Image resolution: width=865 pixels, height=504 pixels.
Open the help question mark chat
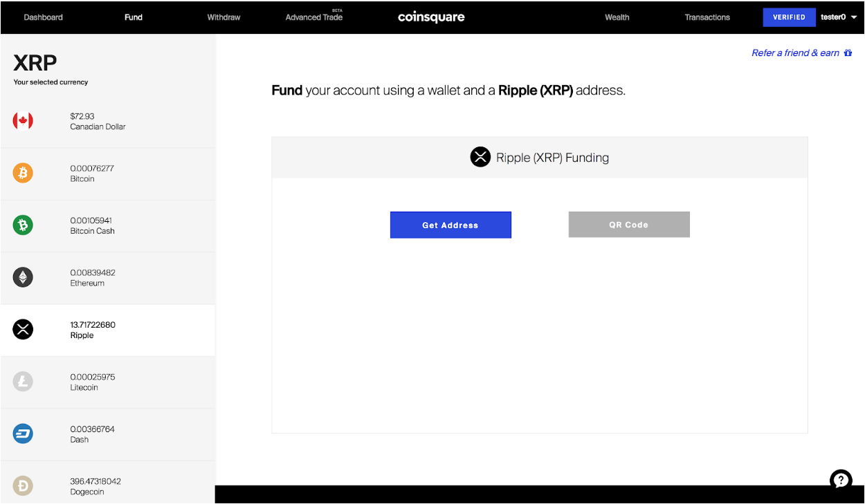coord(841,480)
